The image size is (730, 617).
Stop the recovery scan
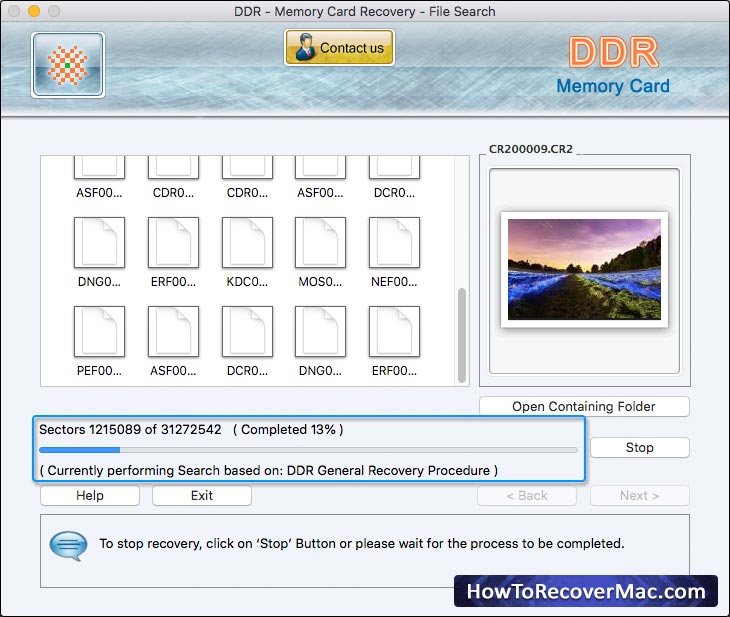(x=640, y=447)
